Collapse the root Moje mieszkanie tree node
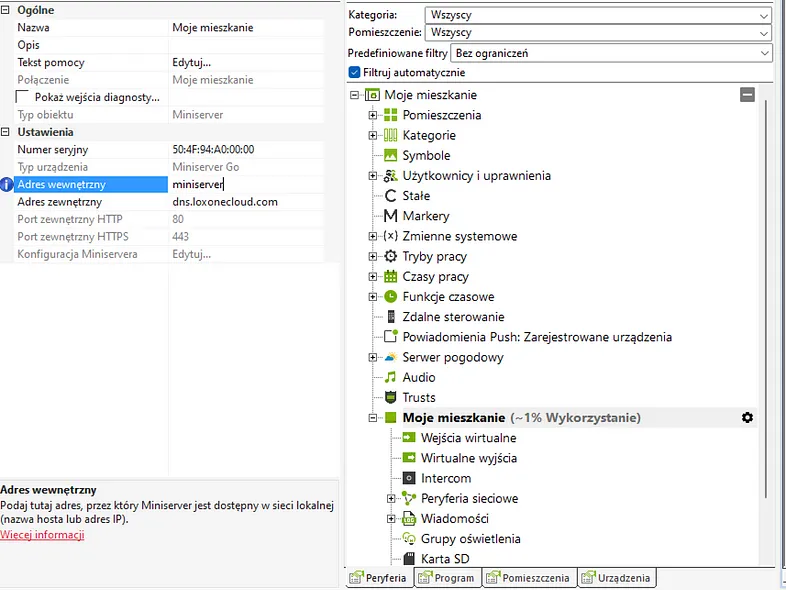Screen dimensions: 786x590 (354, 95)
